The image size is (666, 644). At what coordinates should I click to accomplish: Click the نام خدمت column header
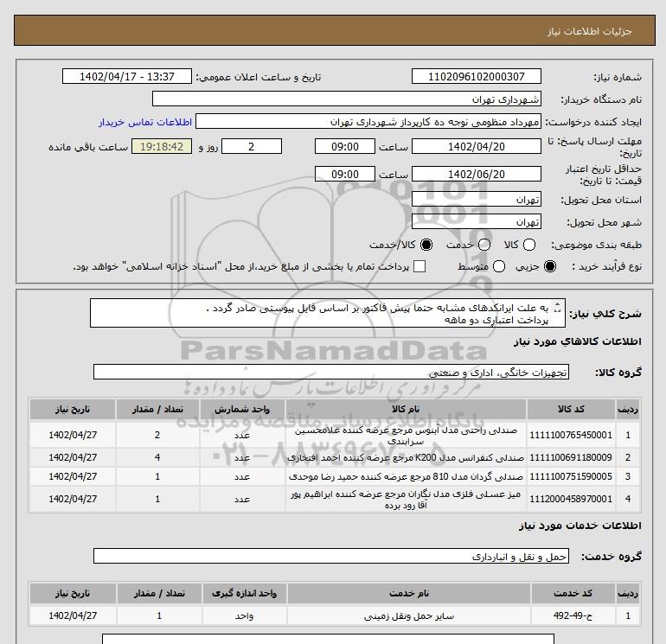click(x=408, y=594)
